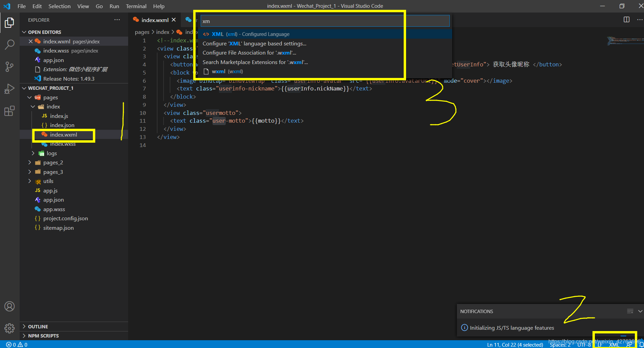
Task: Open the Manage gear icon
Action: 9,328
